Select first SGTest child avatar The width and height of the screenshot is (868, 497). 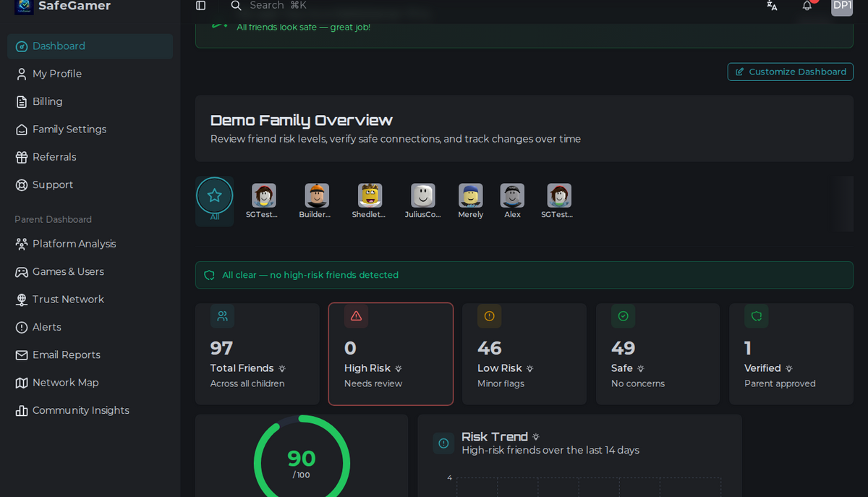click(263, 200)
